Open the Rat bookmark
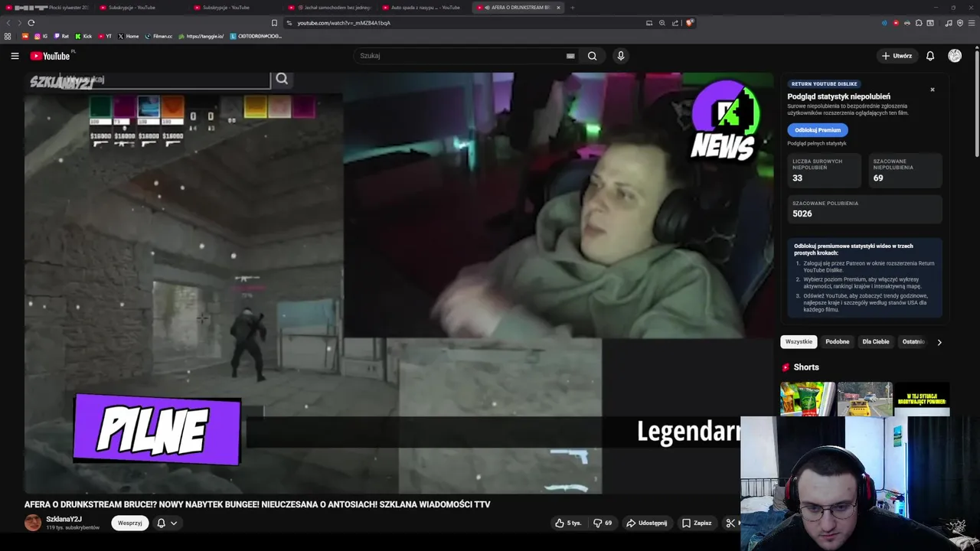Screen dimensions: 980x551 click(61, 36)
